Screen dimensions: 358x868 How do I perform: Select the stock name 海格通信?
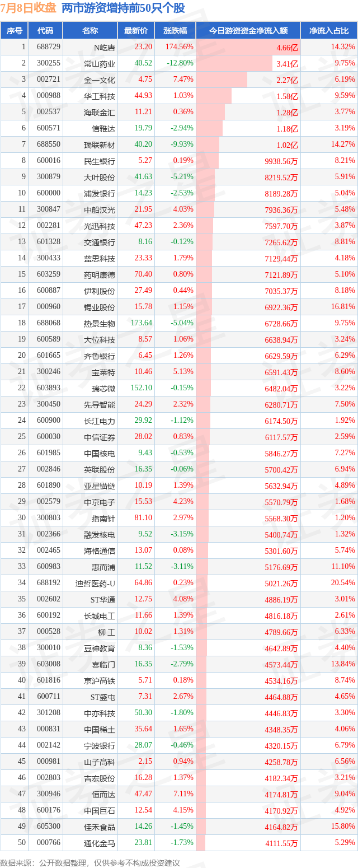tap(100, 550)
